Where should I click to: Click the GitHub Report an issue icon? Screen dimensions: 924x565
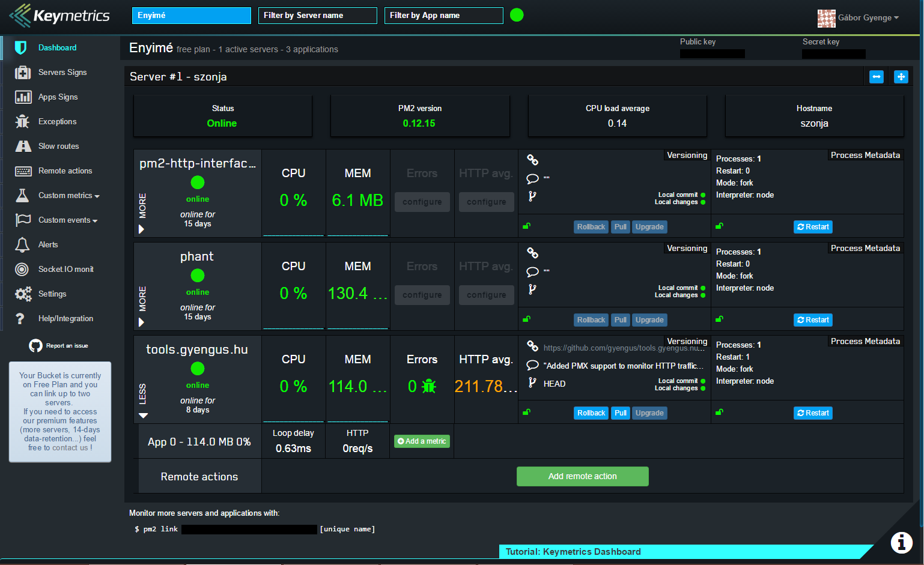(x=35, y=346)
